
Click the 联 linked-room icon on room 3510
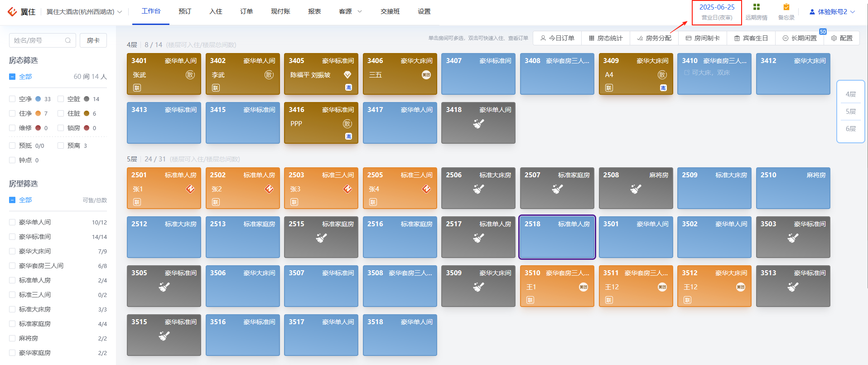pos(530,300)
